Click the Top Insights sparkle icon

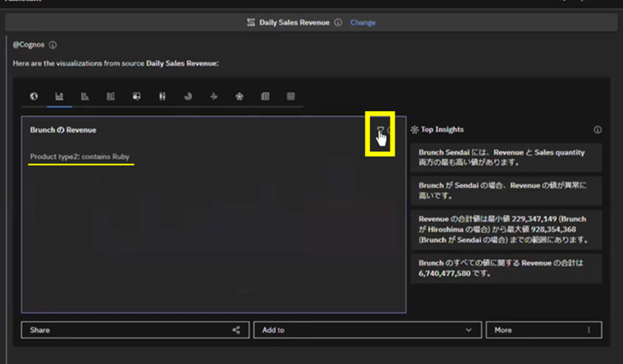[x=414, y=130]
